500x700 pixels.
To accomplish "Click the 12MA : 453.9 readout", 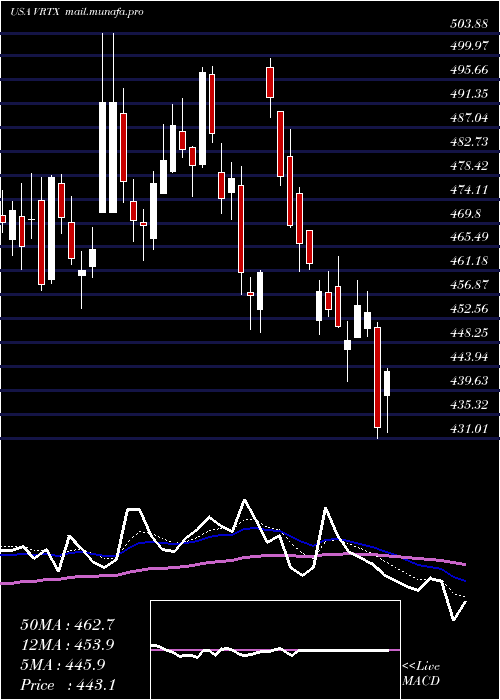I will [x=67, y=645].
